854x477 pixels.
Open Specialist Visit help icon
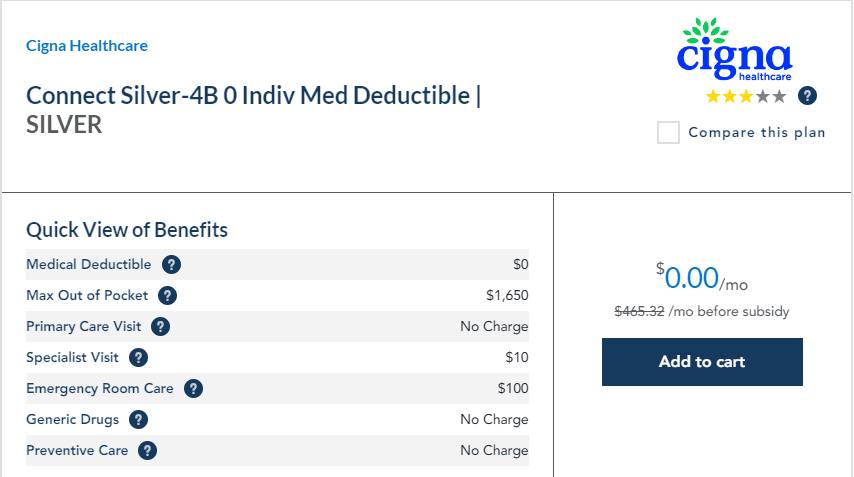click(139, 358)
